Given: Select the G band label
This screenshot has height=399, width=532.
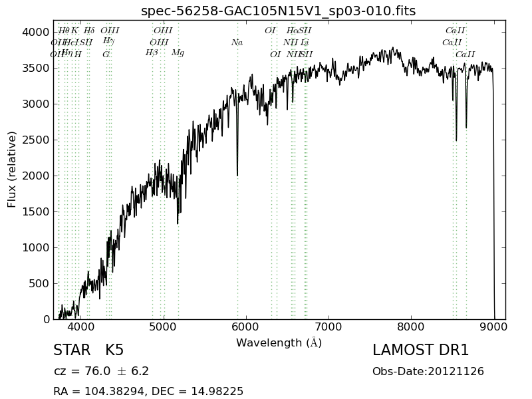Looking at the screenshot, I should coord(106,55).
